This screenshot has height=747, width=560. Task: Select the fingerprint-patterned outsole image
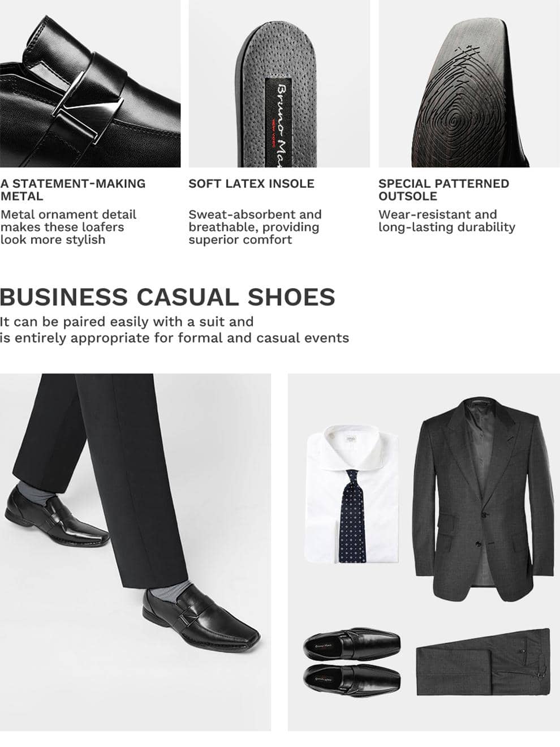(x=469, y=84)
